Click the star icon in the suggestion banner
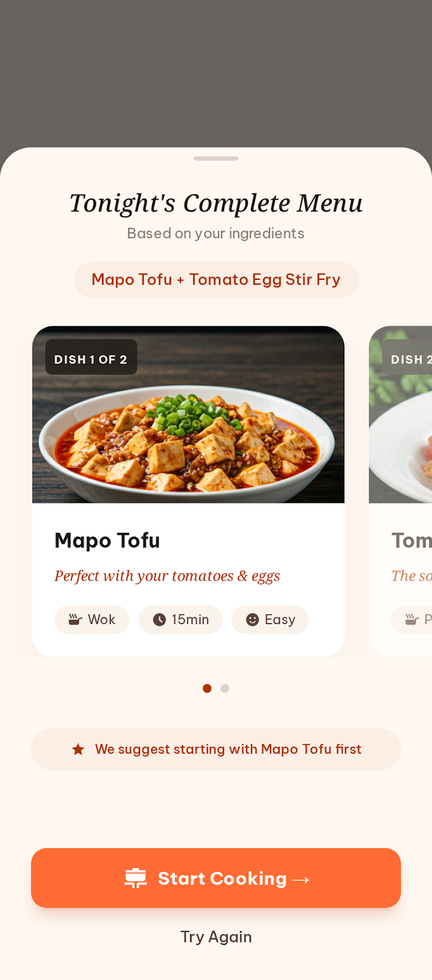432x980 pixels. click(78, 749)
